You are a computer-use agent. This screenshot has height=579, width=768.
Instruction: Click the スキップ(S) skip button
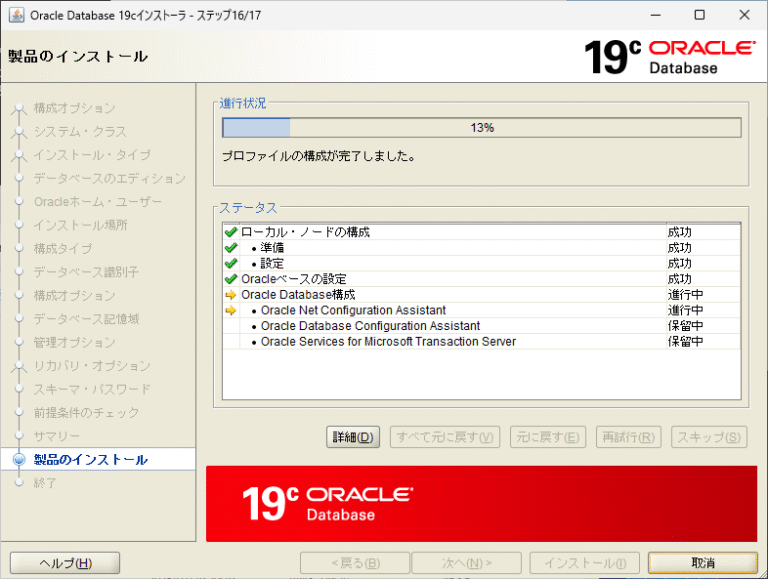[709, 437]
